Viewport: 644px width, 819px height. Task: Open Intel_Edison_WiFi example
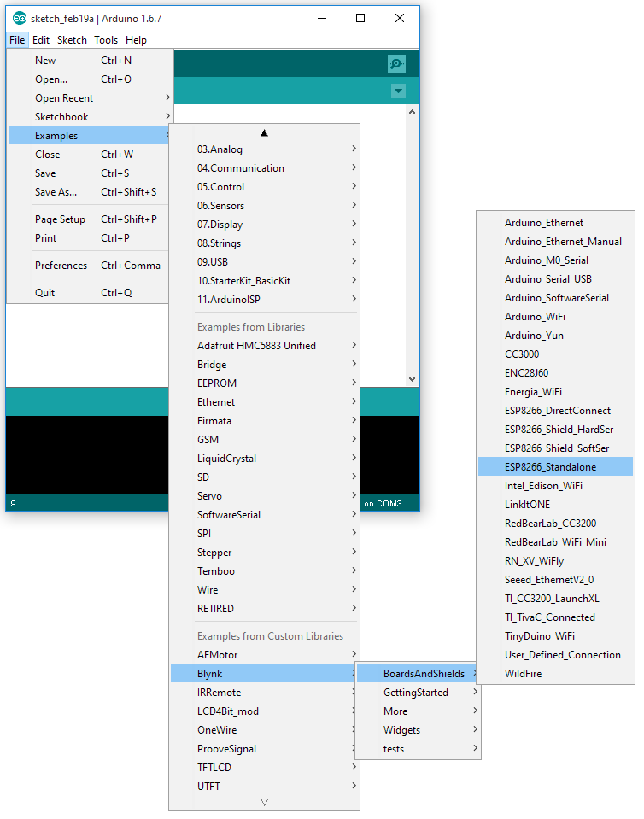tap(556, 486)
